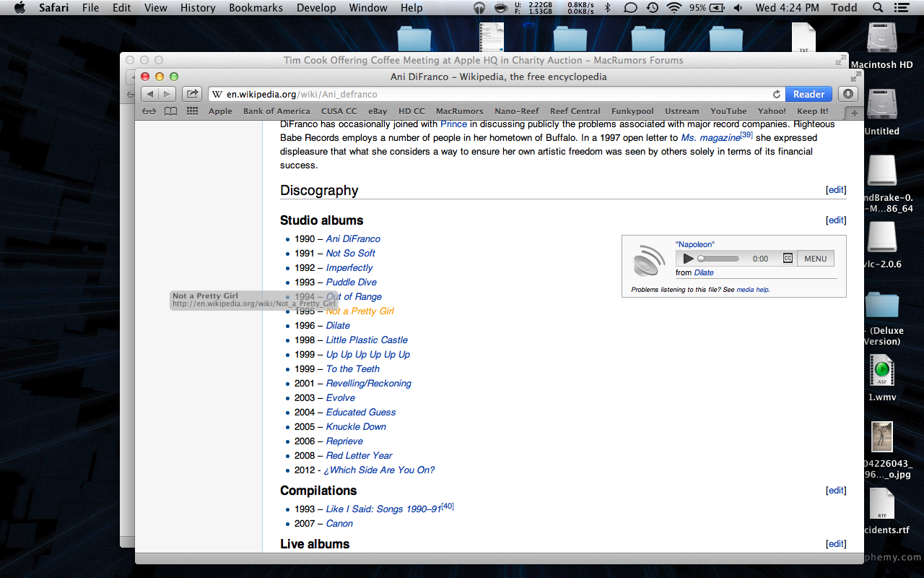Open the Edit menu

pos(122,8)
